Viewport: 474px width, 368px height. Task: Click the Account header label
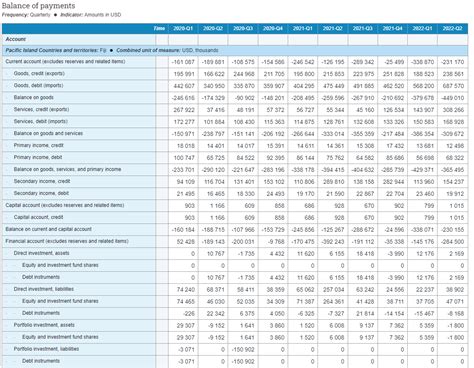click(x=15, y=39)
